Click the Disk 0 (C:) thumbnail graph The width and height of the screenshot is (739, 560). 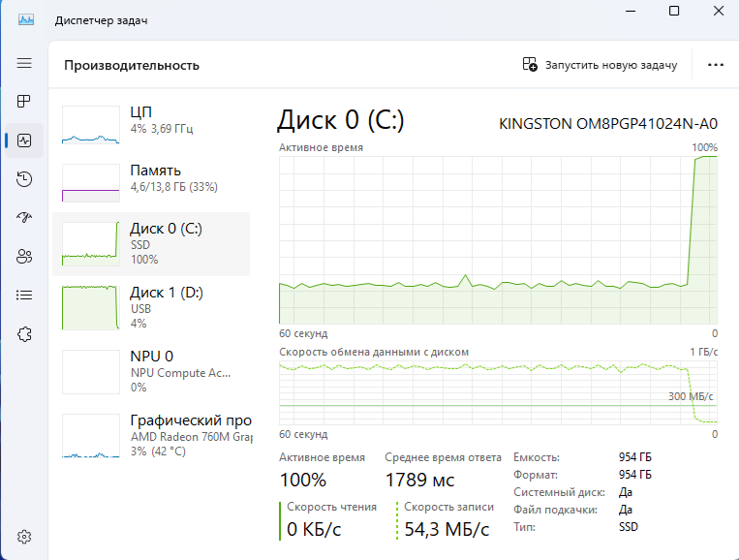[x=89, y=243]
